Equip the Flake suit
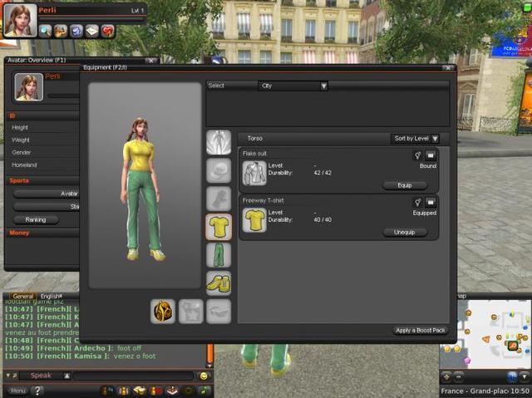The height and width of the screenshot is (398, 532). 405,185
